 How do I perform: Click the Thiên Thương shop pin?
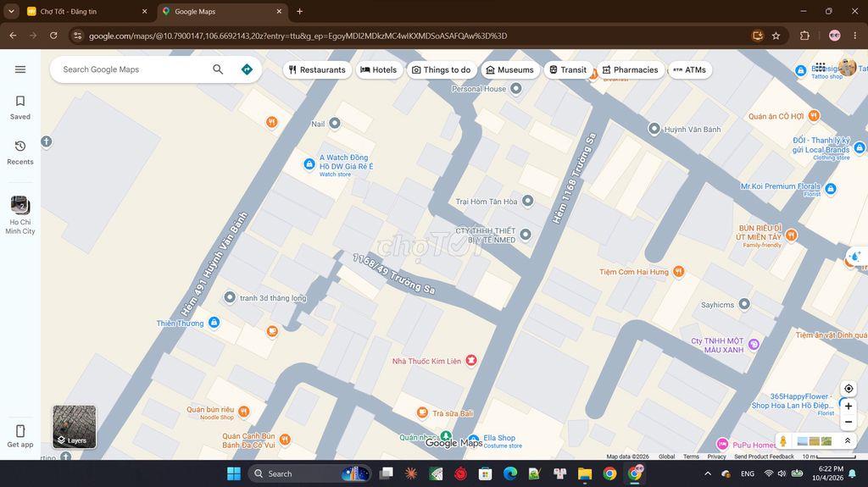[x=214, y=322]
